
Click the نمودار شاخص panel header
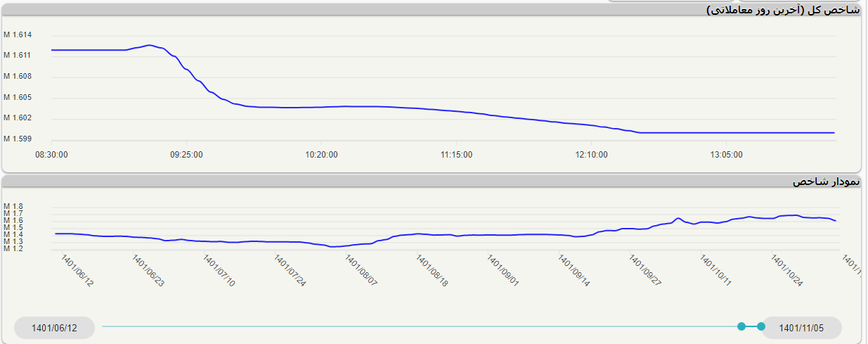(x=826, y=181)
